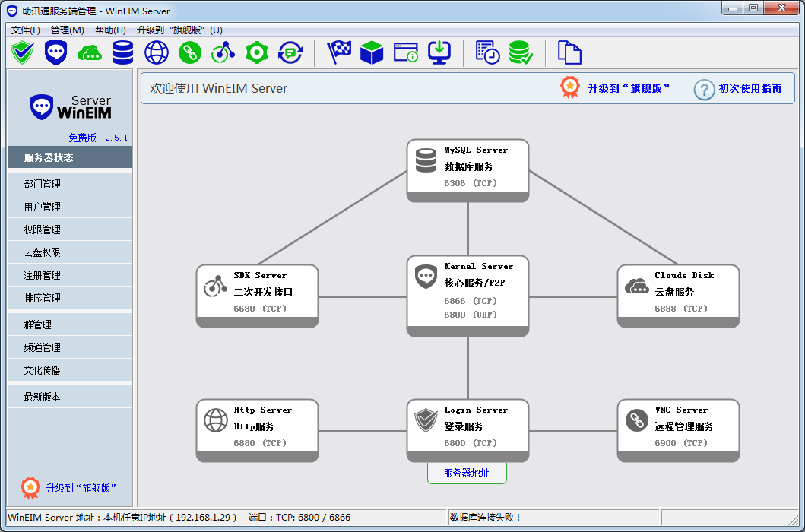Click the 6800 (UDP) port text

pos(471,315)
